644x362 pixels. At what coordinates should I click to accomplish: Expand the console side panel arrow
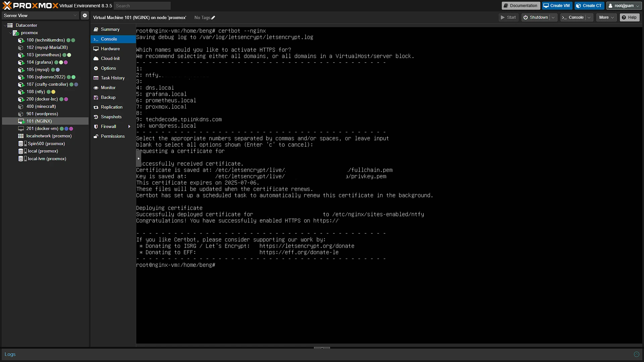tap(139, 159)
